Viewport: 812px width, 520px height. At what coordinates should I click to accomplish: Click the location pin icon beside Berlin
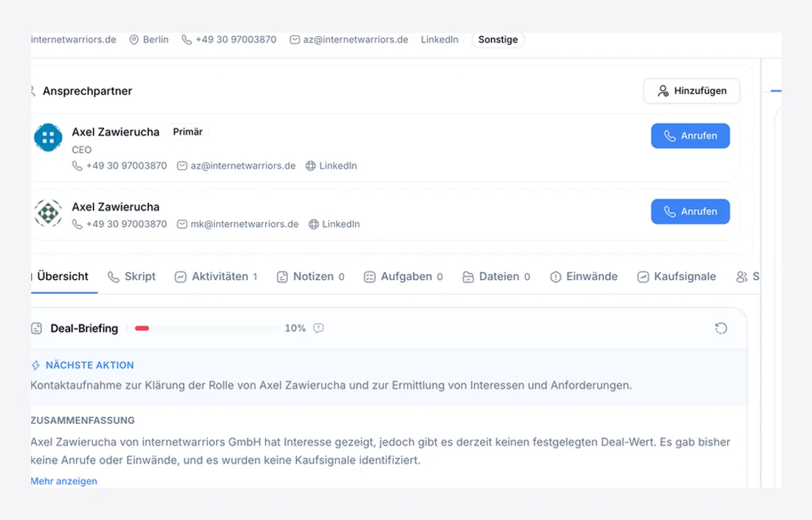point(134,40)
